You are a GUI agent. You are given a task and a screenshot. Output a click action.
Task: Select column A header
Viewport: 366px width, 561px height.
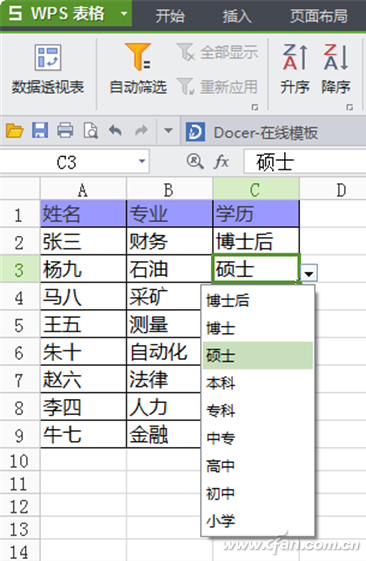point(83,189)
